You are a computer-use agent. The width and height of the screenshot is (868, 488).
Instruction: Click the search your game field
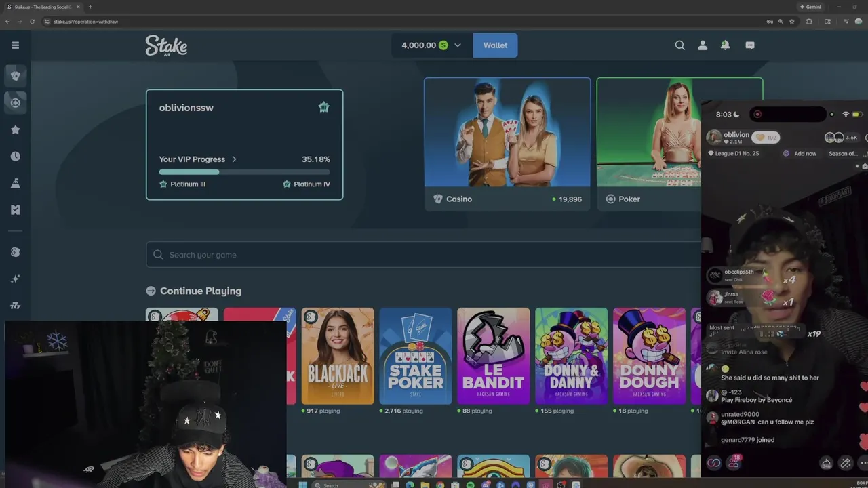[423, 255]
